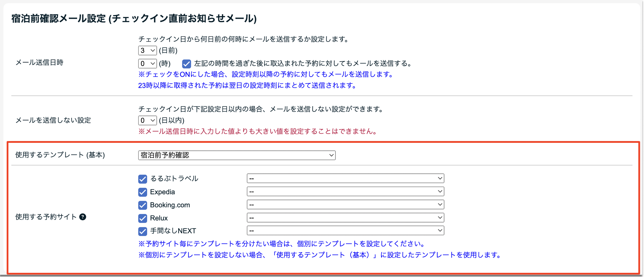This screenshot has width=644, height=277.
Task: Click the Relux site label
Action: click(x=159, y=218)
